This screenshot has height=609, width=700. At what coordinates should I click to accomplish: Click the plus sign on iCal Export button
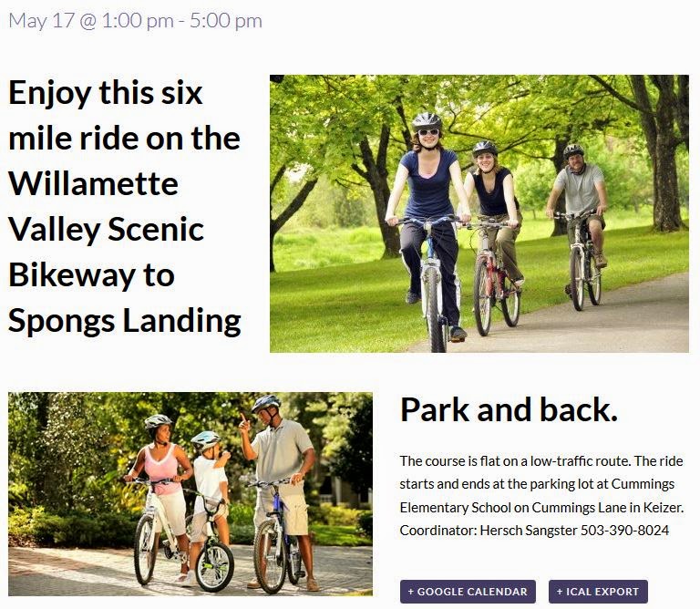[x=560, y=592]
